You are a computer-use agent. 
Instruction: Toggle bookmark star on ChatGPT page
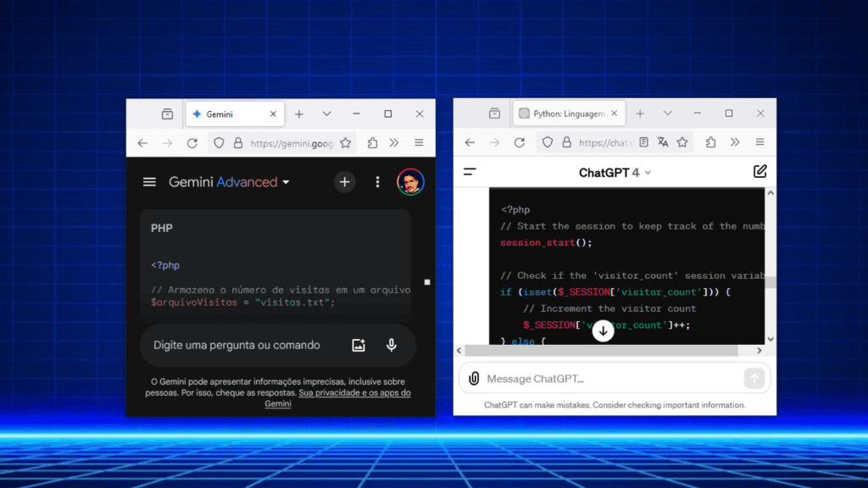(682, 142)
